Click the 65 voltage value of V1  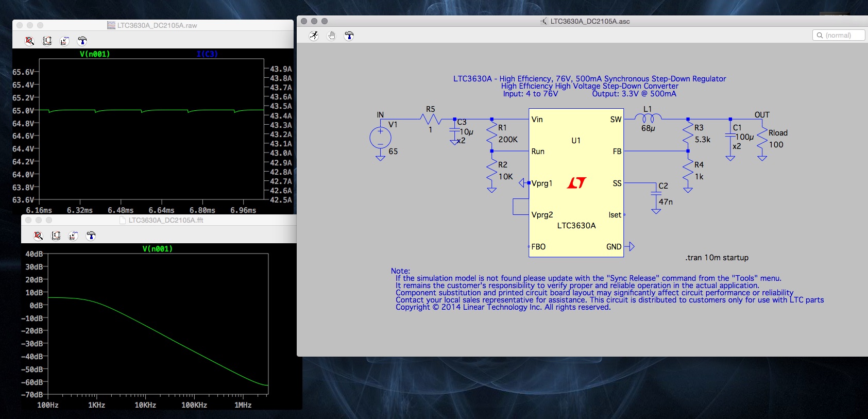coord(393,152)
